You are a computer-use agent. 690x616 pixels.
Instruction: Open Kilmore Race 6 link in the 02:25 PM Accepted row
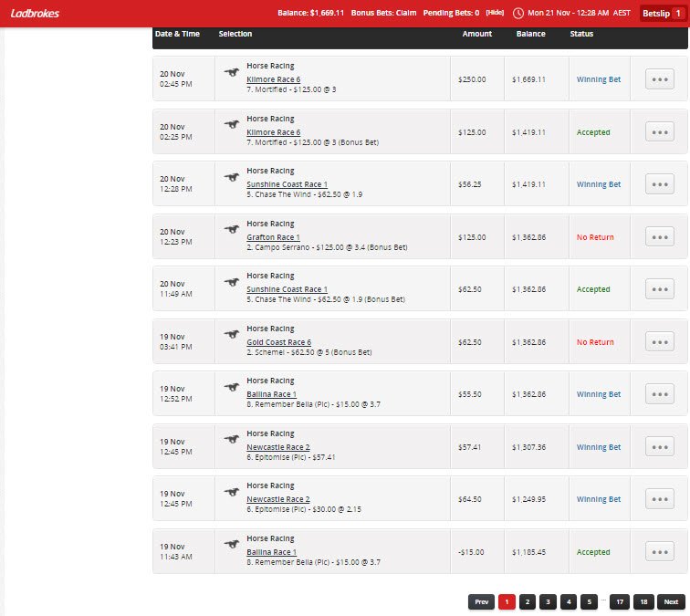273,132
